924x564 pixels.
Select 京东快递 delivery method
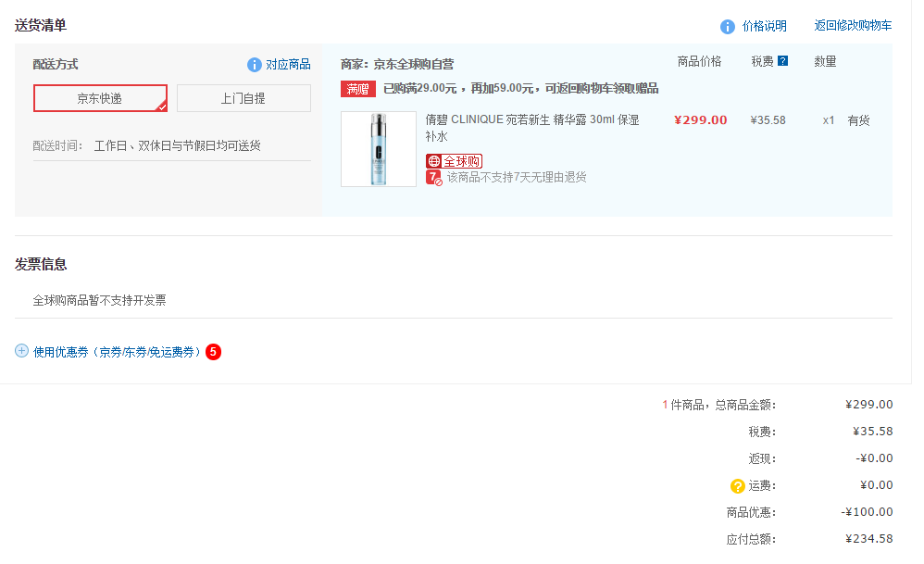coord(100,98)
